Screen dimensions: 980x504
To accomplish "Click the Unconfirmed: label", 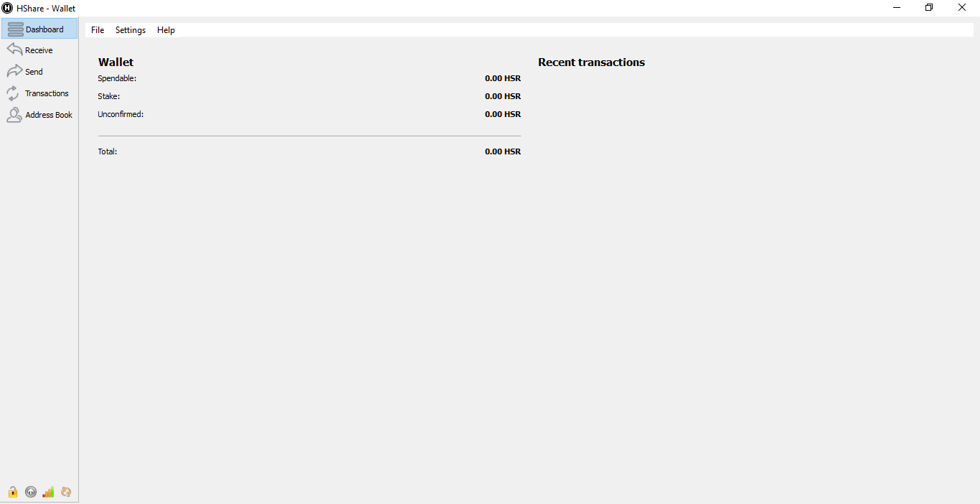I will pos(121,114).
